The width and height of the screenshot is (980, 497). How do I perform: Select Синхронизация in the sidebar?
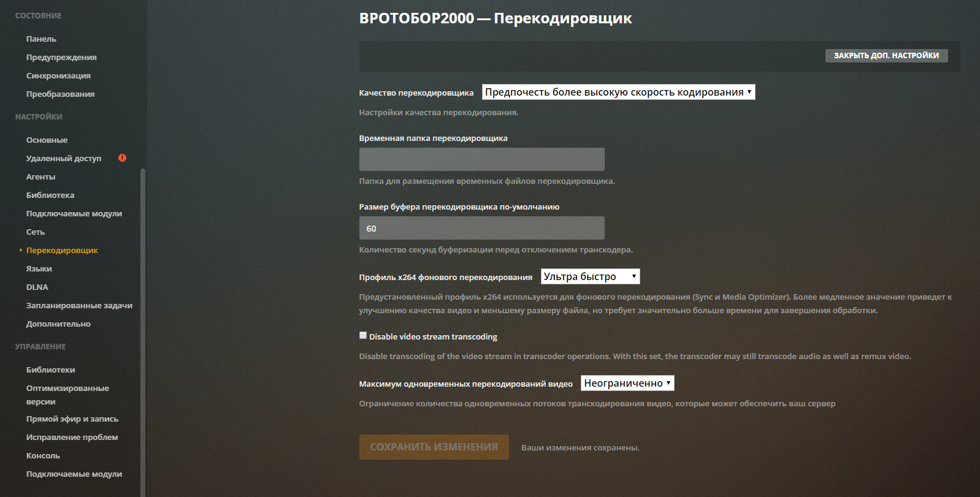[58, 76]
